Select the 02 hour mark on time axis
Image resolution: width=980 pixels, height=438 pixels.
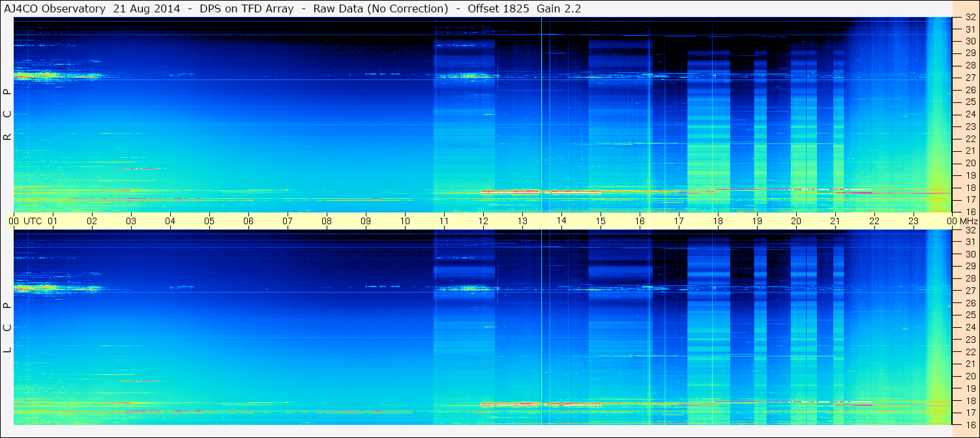[92, 222]
